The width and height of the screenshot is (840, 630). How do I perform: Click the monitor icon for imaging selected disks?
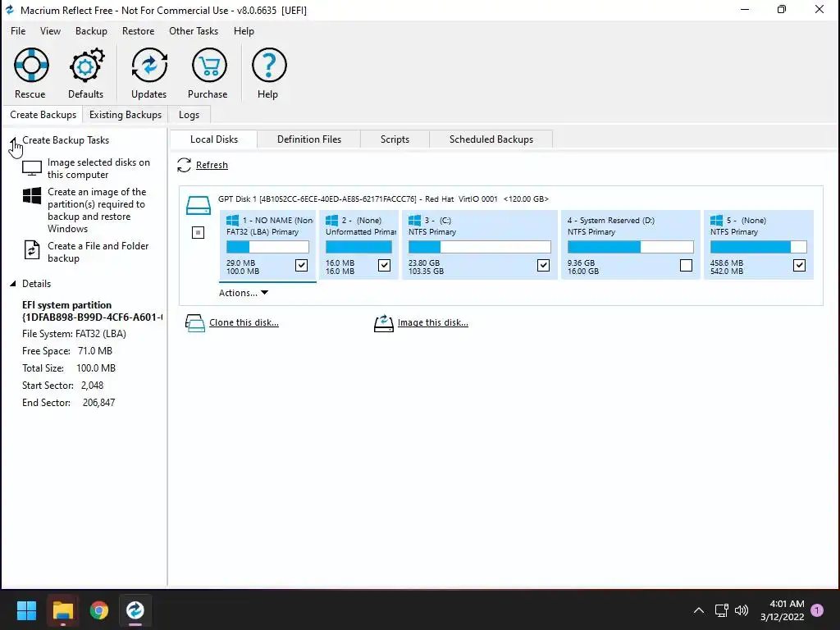pos(32,168)
